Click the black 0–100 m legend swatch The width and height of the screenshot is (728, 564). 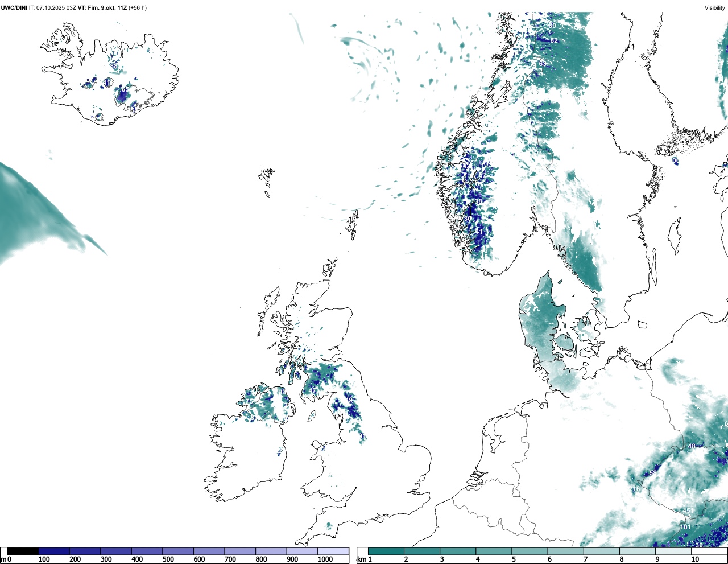coord(23,551)
